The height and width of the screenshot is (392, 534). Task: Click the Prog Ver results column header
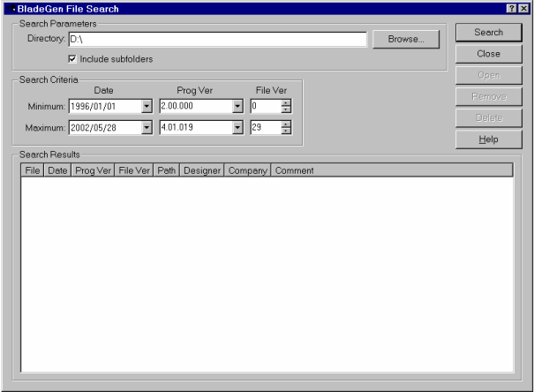click(x=93, y=170)
